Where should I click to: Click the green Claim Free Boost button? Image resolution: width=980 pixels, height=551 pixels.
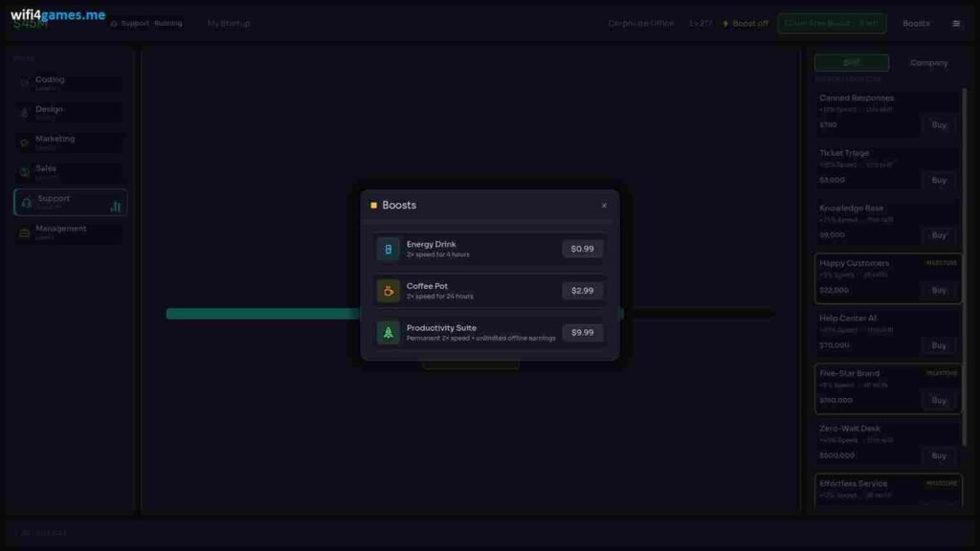832,23
